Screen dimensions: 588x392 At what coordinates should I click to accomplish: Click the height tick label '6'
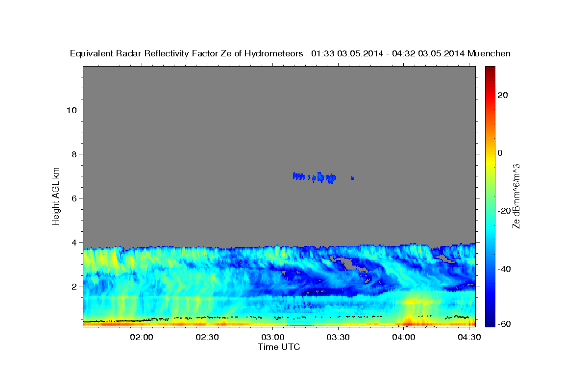coord(73,198)
